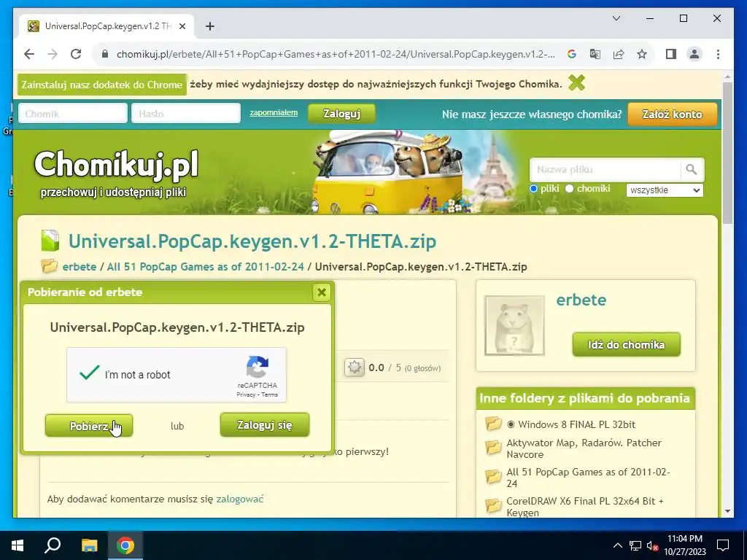
Task: Click the reCAPTCHA logo
Action: click(x=258, y=367)
